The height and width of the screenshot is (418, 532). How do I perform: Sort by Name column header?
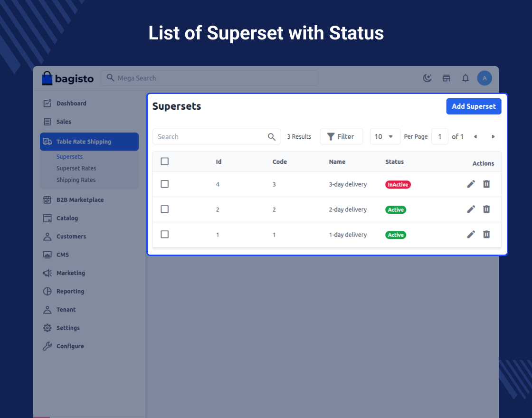click(x=337, y=162)
